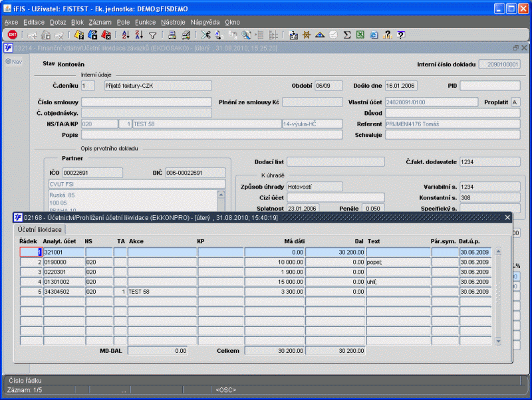Click the green Excel export icon
This screenshot has height=400, width=532.
[360, 35]
